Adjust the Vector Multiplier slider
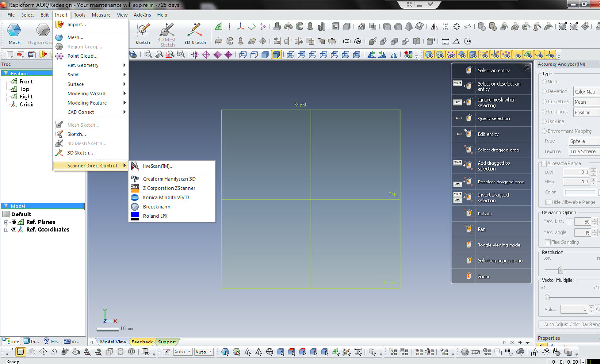 tap(547, 298)
